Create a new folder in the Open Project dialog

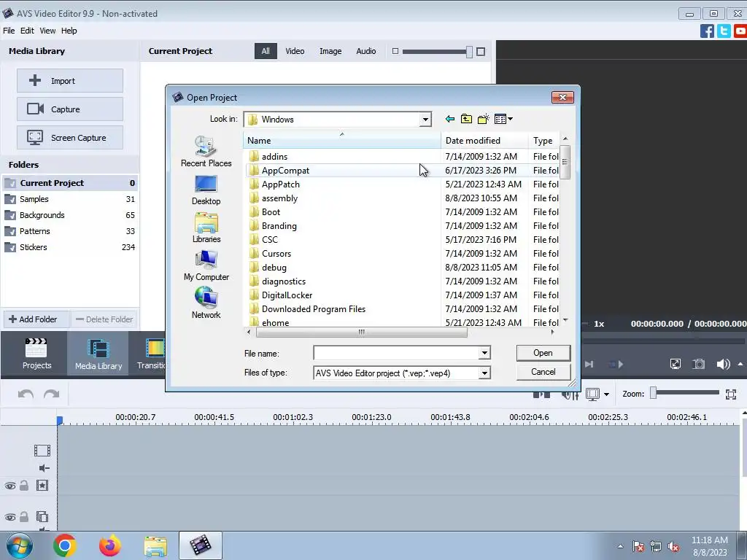click(x=483, y=119)
